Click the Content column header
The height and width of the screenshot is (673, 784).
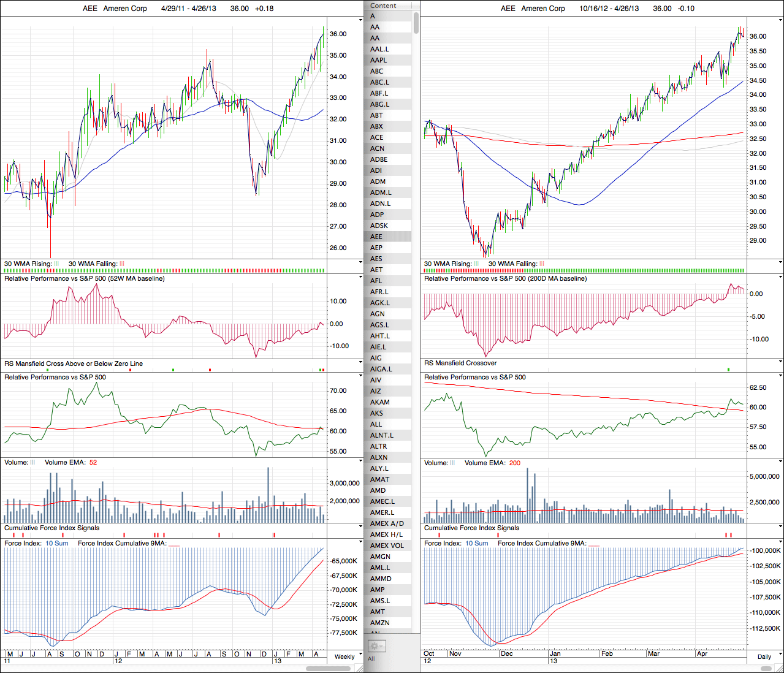point(383,6)
